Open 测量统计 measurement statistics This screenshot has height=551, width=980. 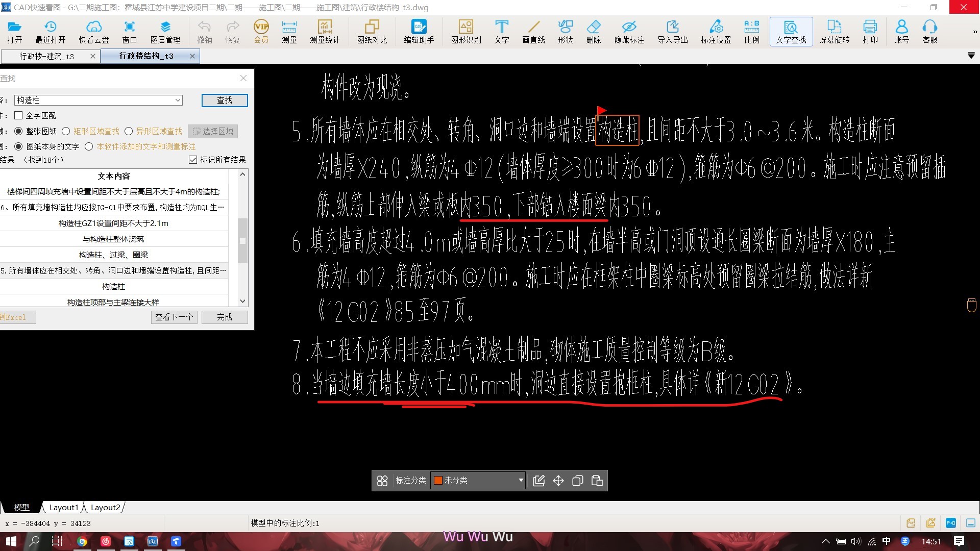click(325, 32)
